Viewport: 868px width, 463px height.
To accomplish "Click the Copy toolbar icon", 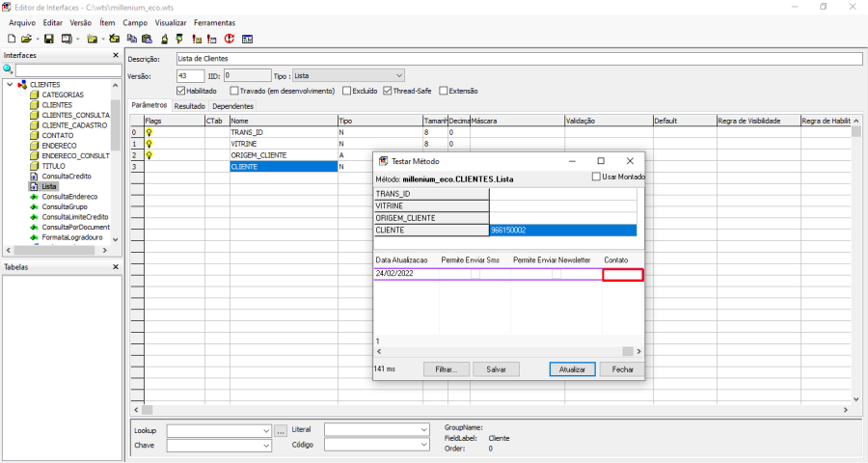I will click(132, 39).
